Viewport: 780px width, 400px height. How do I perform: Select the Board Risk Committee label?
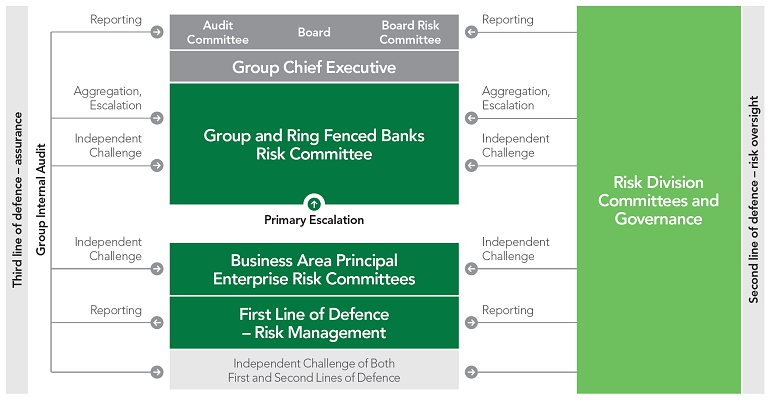410,32
